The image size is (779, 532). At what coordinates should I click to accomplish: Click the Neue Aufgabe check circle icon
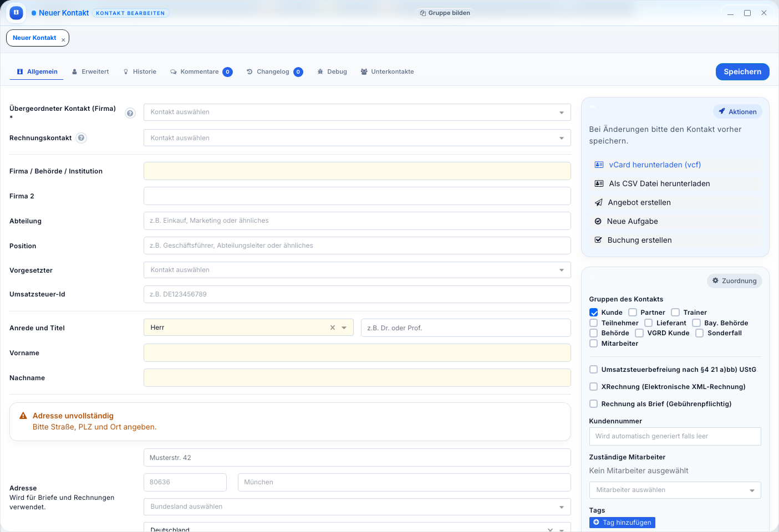point(598,221)
